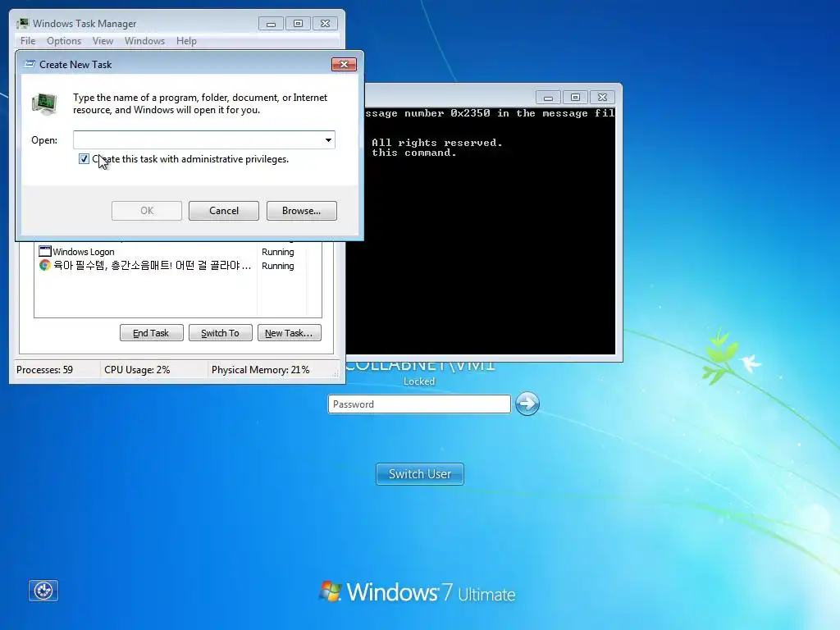Click Processes: 59 in the status bar
The image size is (840, 630).
coord(44,370)
